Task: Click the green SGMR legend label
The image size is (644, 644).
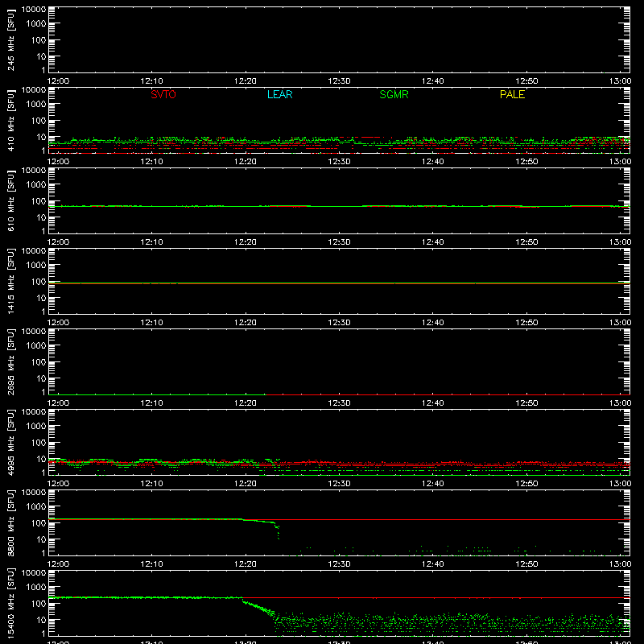Action: click(x=394, y=94)
